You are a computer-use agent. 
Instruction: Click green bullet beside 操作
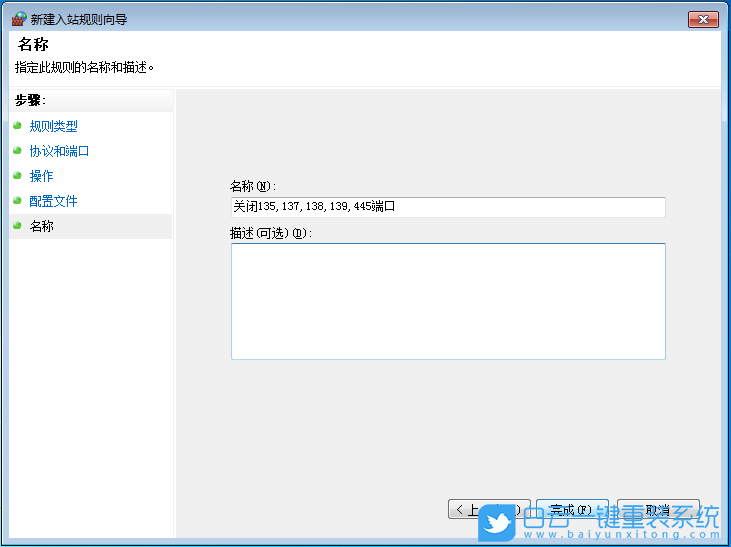point(17,175)
